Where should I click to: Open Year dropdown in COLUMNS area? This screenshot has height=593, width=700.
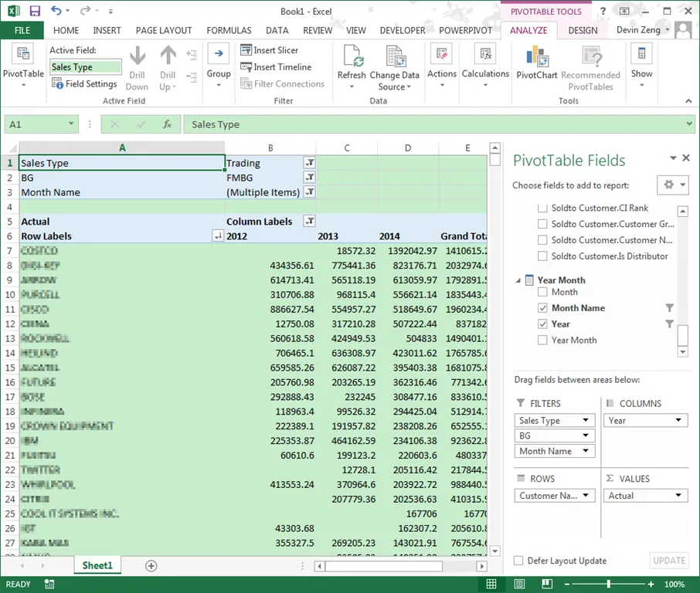[x=678, y=420]
